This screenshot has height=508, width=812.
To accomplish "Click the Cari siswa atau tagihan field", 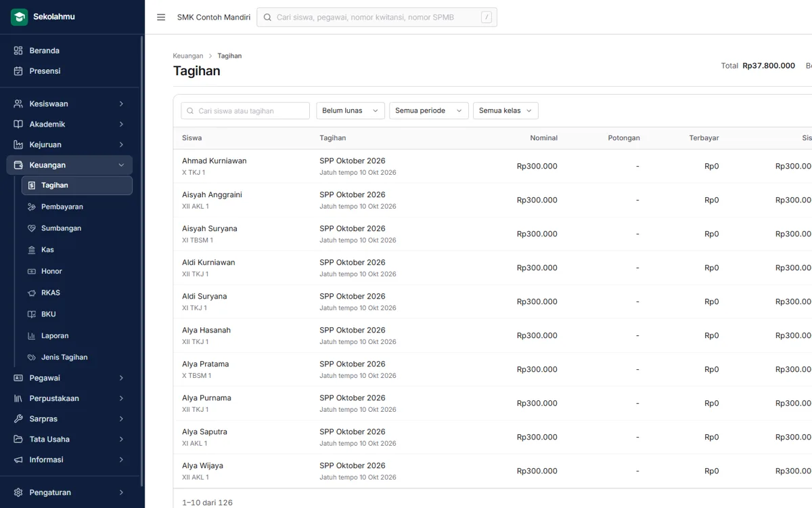I will 245,110.
